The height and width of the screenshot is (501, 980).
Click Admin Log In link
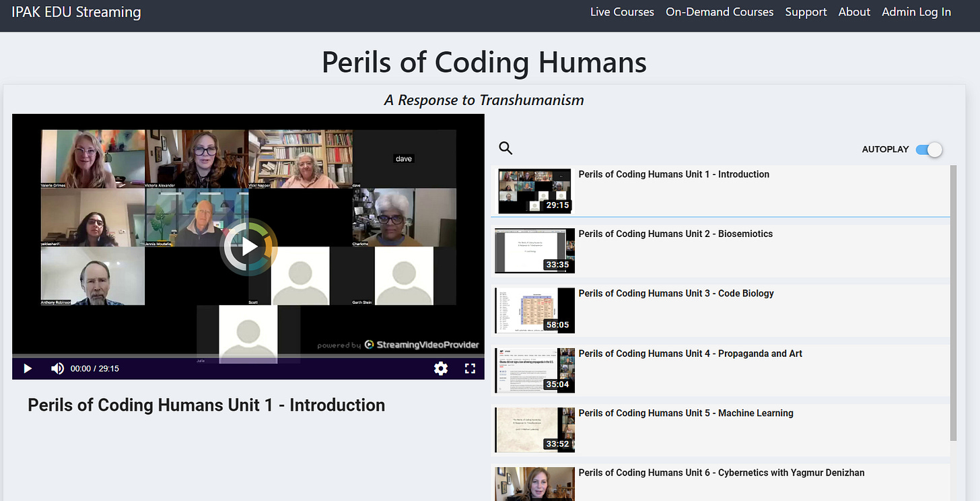pyautogui.click(x=916, y=12)
